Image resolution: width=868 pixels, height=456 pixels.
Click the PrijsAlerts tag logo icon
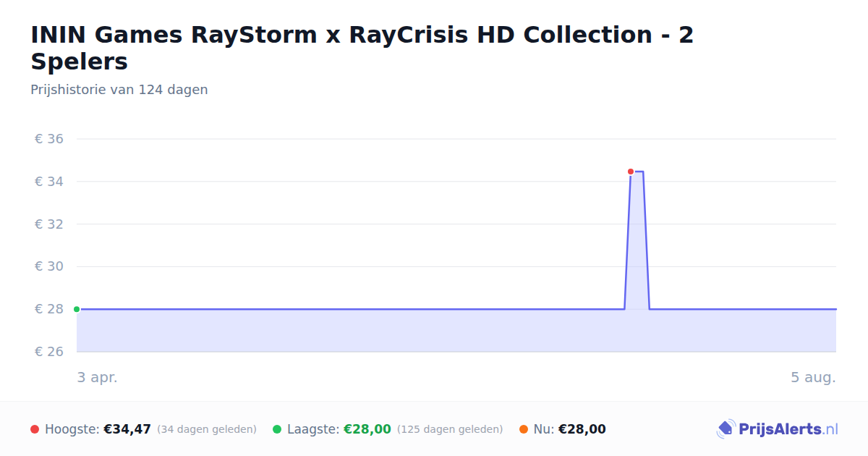726,429
